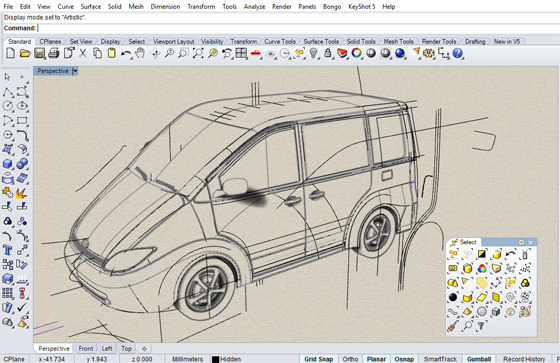Open the Analyze menu

pos(254,6)
